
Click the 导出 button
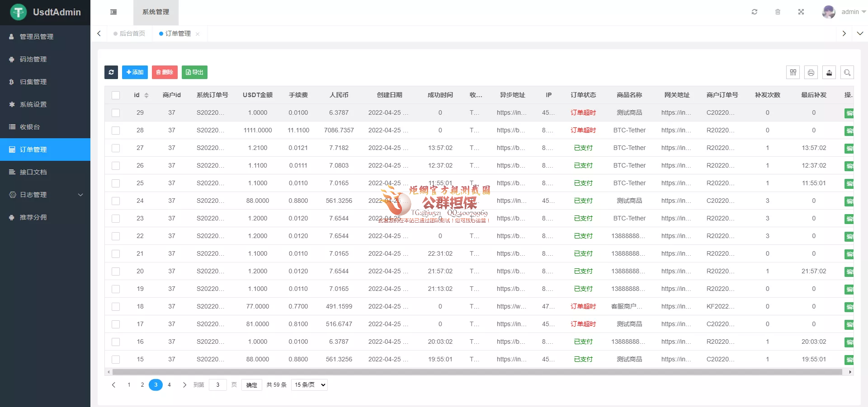[194, 72]
